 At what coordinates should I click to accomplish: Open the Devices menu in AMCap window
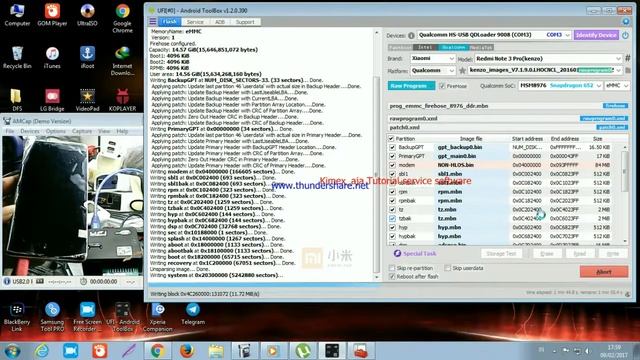click(x=30, y=131)
